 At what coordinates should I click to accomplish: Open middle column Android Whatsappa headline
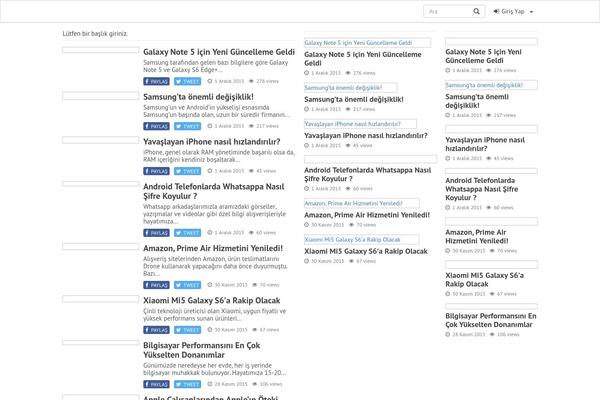click(x=368, y=174)
